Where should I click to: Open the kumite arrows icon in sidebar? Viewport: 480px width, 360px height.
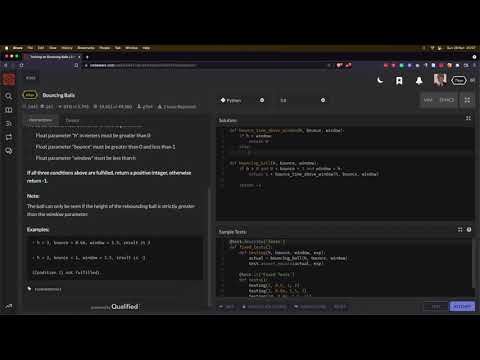coord(9,137)
